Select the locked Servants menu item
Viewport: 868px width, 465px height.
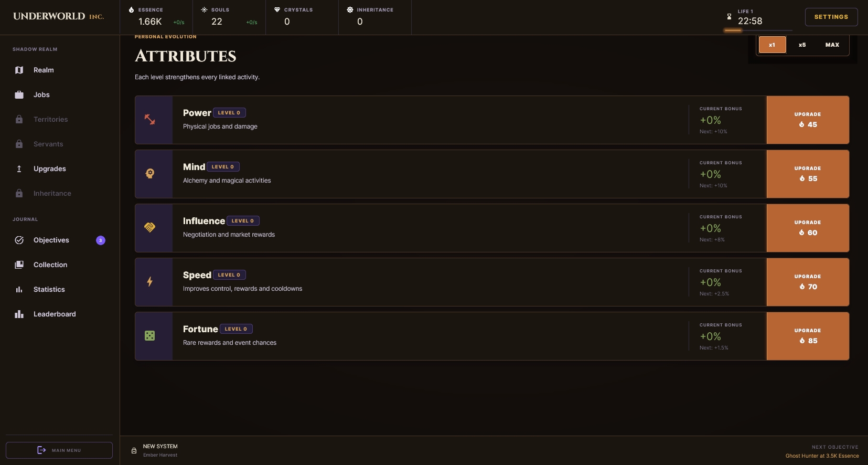(59, 144)
